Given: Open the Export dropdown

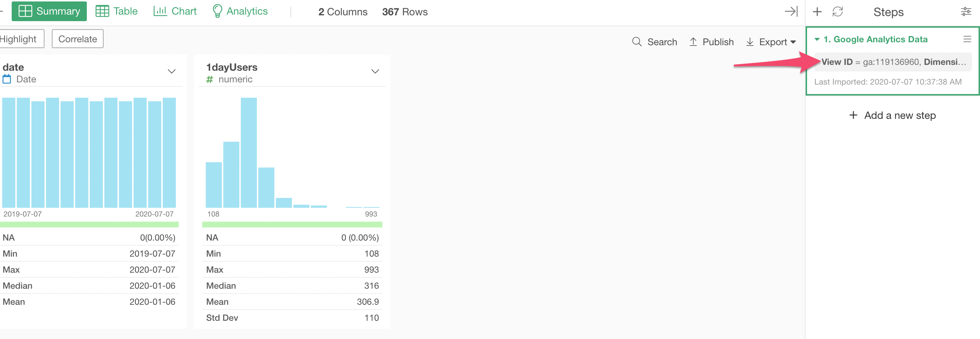Looking at the screenshot, I should tap(771, 42).
